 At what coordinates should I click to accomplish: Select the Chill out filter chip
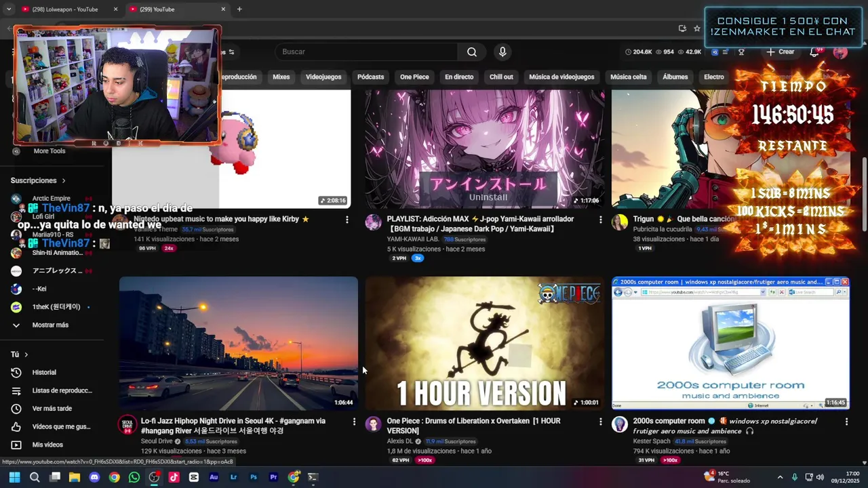pos(501,77)
